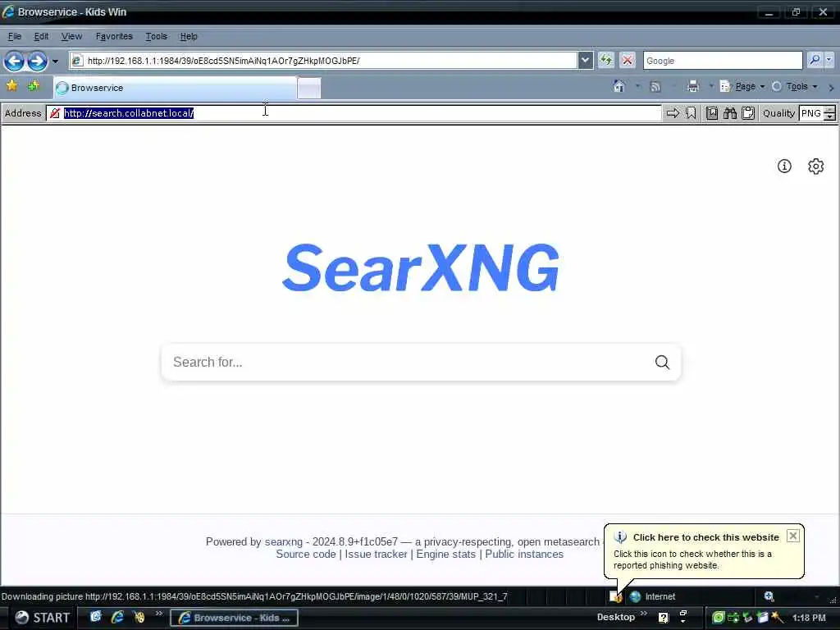Open the Favorites menu
840x630 pixels.
pyautogui.click(x=114, y=36)
